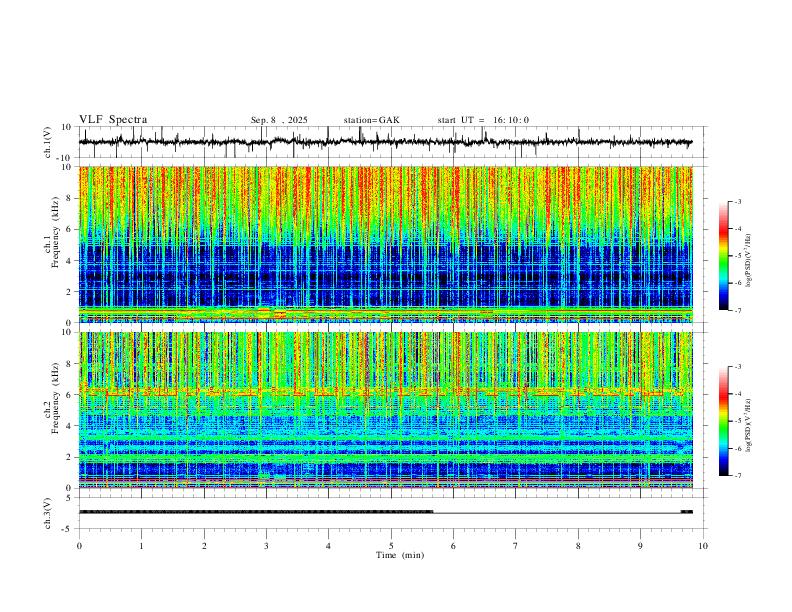Screen dimensions: 792x612
Task: Click inside the ch.1 spectrogram panel
Action: tap(385, 244)
